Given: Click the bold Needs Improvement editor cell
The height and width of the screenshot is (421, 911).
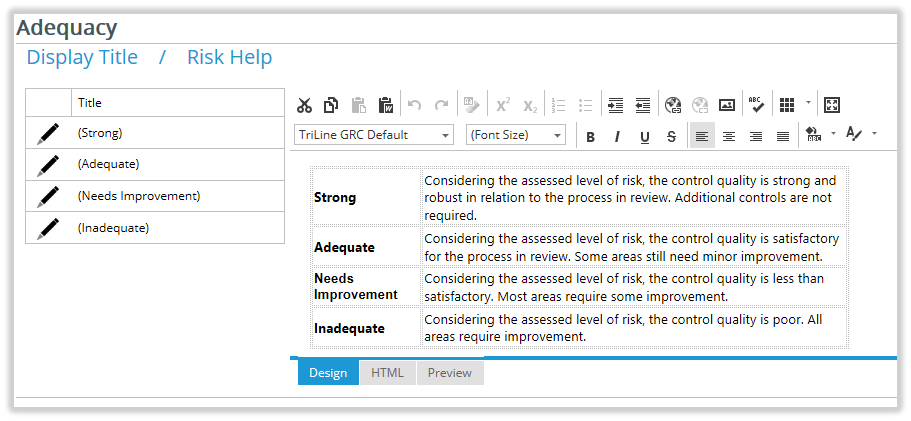Looking at the screenshot, I should tap(365, 286).
